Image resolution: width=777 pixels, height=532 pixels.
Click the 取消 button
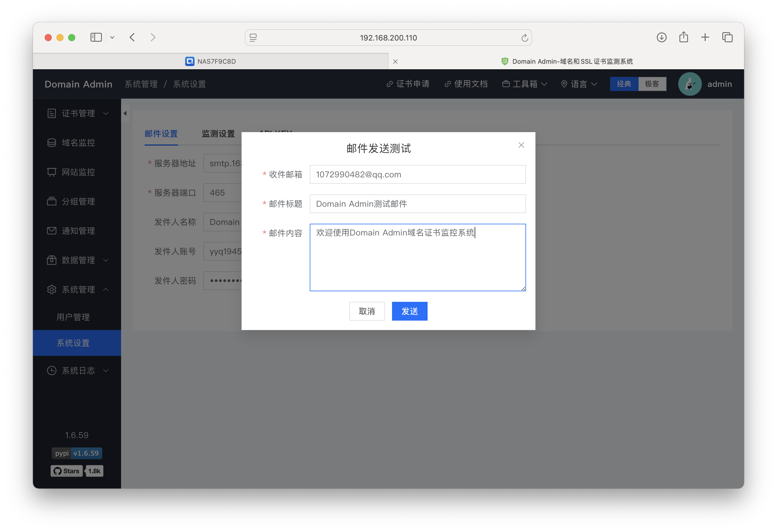click(x=367, y=312)
